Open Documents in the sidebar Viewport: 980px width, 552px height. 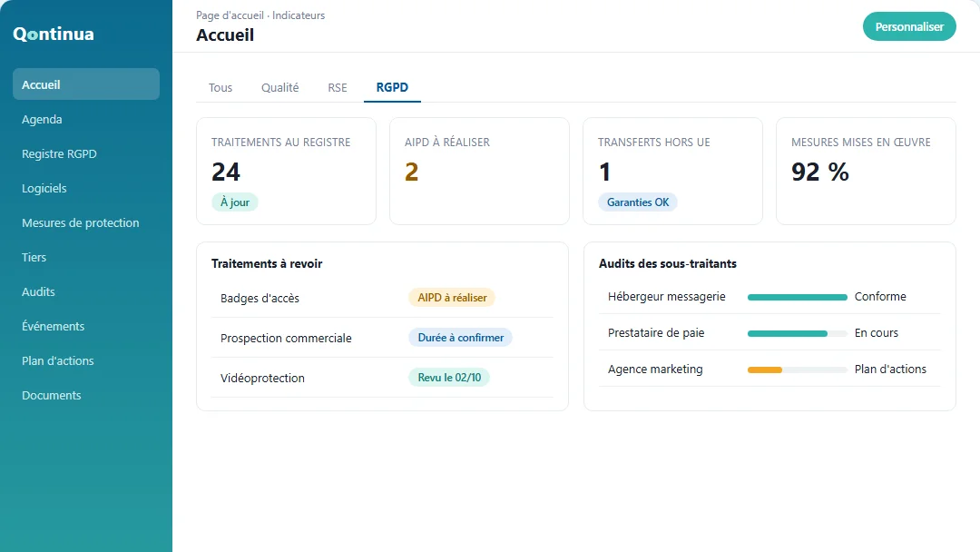coord(86,395)
